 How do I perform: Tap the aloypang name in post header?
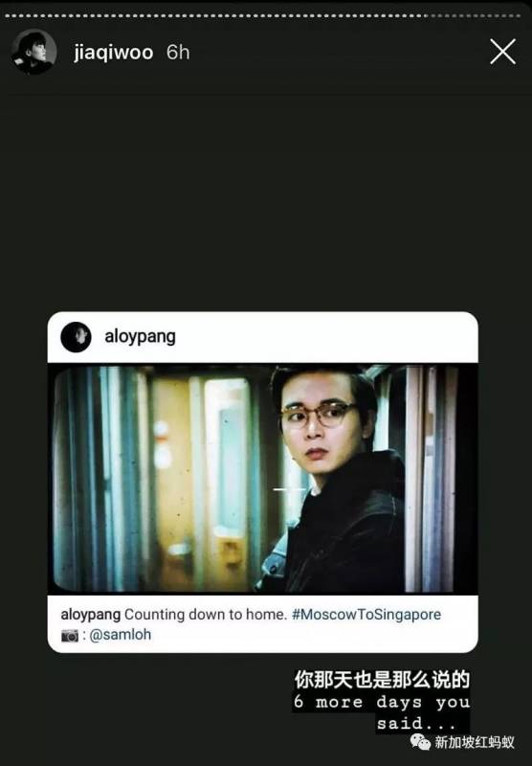(x=140, y=337)
